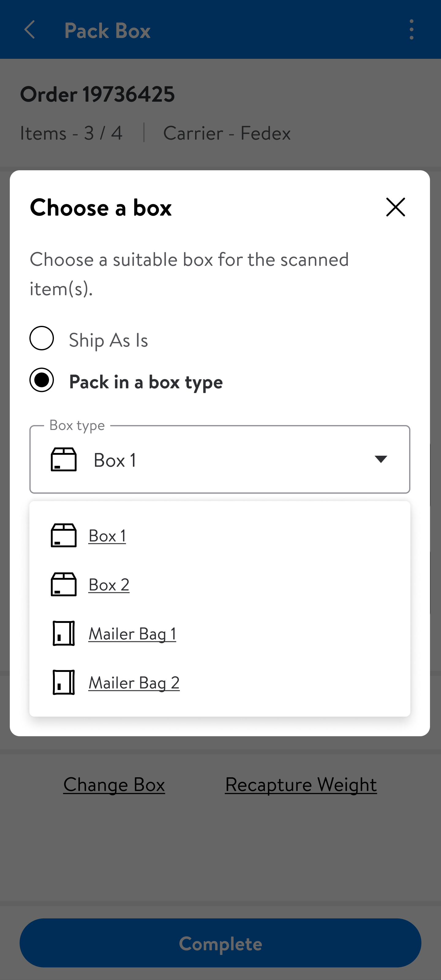This screenshot has width=441, height=980.
Task: Click the box icon in Box type field
Action: [63, 460]
